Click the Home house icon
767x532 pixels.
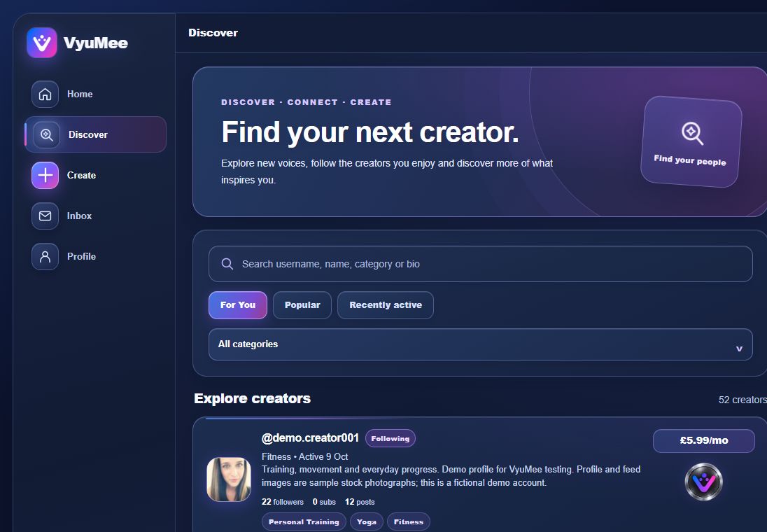click(45, 94)
